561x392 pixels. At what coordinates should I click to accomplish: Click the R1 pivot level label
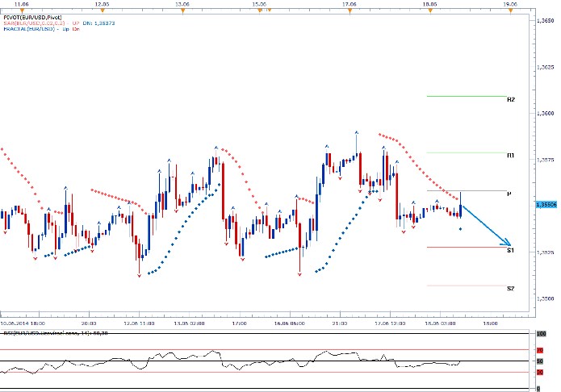coord(511,156)
